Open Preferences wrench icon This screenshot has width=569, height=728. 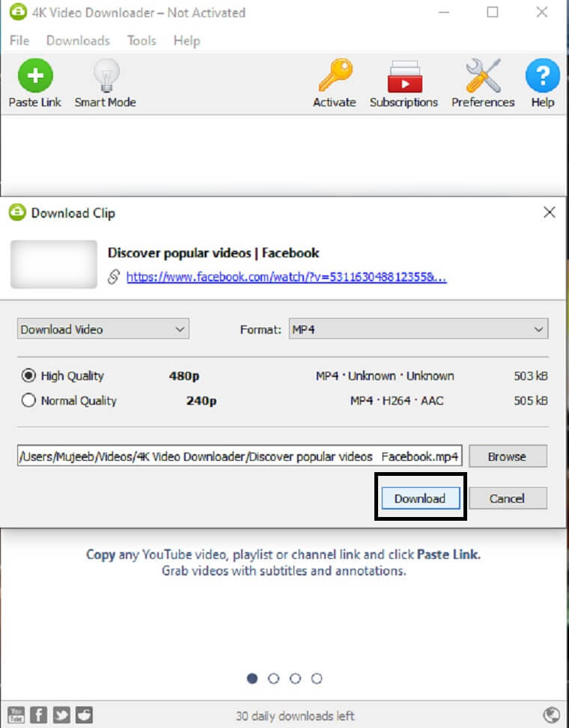483,76
